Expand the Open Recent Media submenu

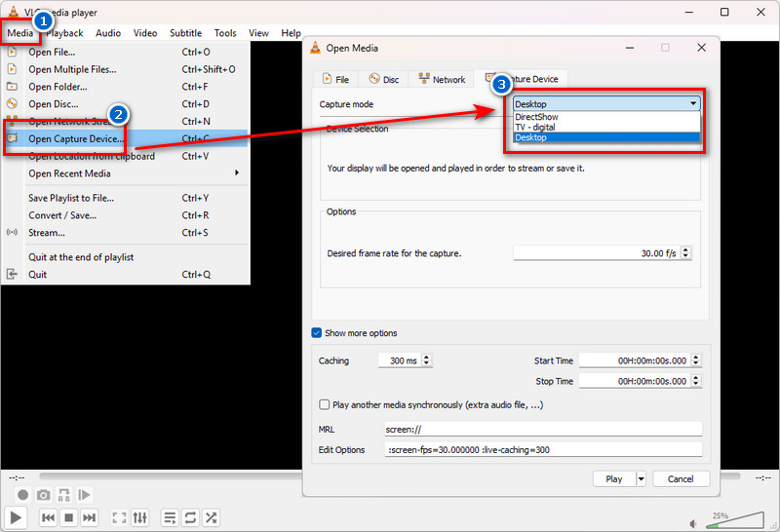tap(126, 173)
